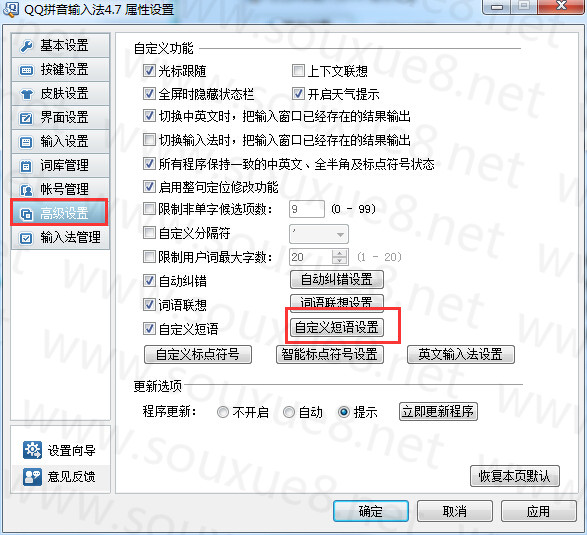The width and height of the screenshot is (587, 535).
Task: Enable the 上下文联想 checkbox
Action: pyautogui.click(x=298, y=71)
